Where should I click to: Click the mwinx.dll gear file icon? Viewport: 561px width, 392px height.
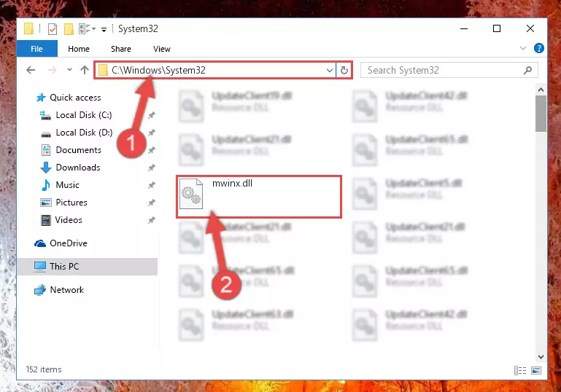(191, 194)
